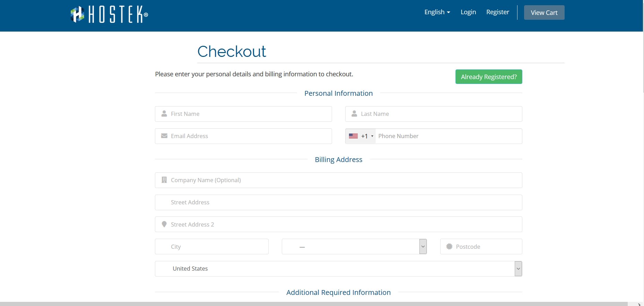
Task: Focus the Postcode field
Action: click(x=481, y=247)
